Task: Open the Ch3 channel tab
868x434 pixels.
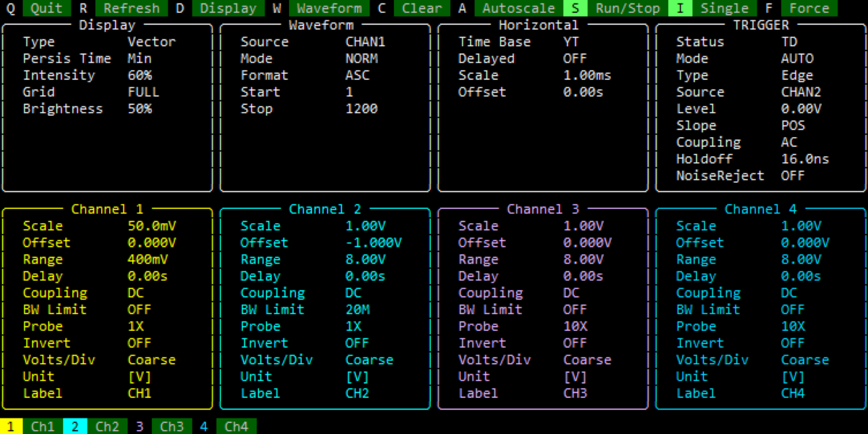Action: [x=172, y=427]
